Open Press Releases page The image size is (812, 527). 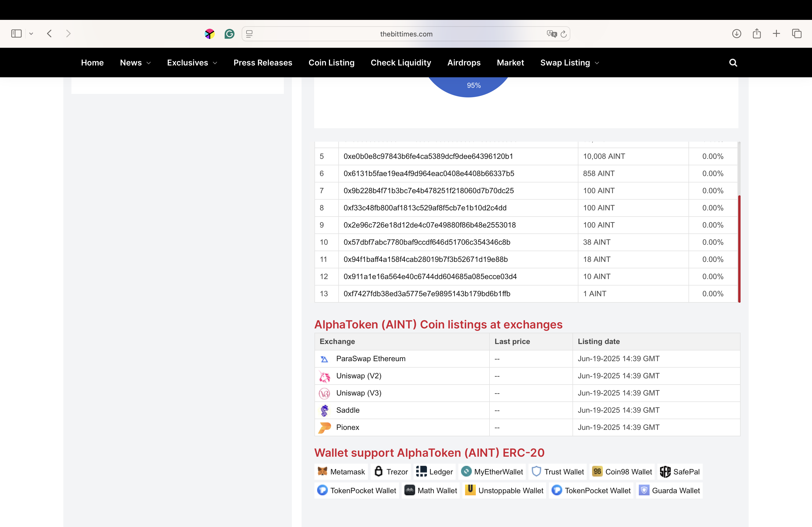(x=263, y=63)
